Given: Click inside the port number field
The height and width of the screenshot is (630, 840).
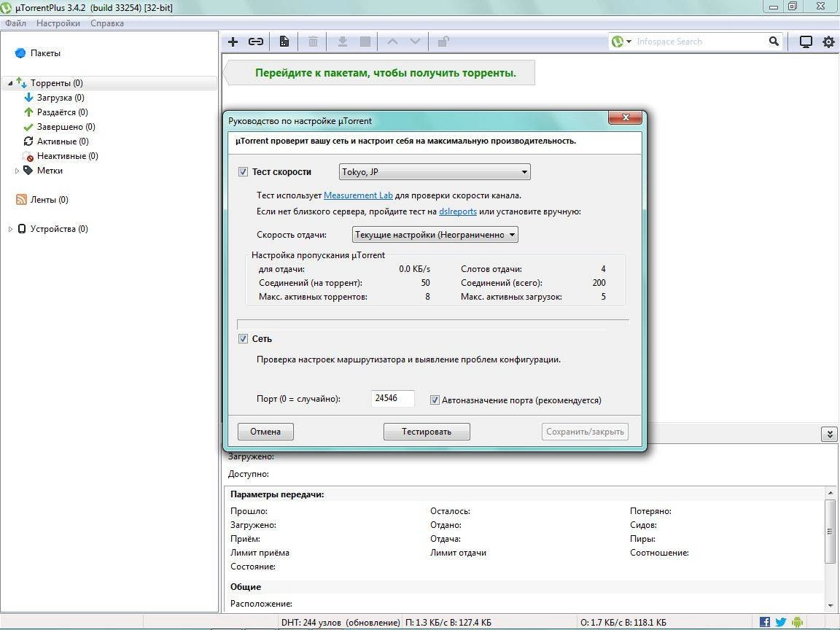Looking at the screenshot, I should tap(392, 398).
